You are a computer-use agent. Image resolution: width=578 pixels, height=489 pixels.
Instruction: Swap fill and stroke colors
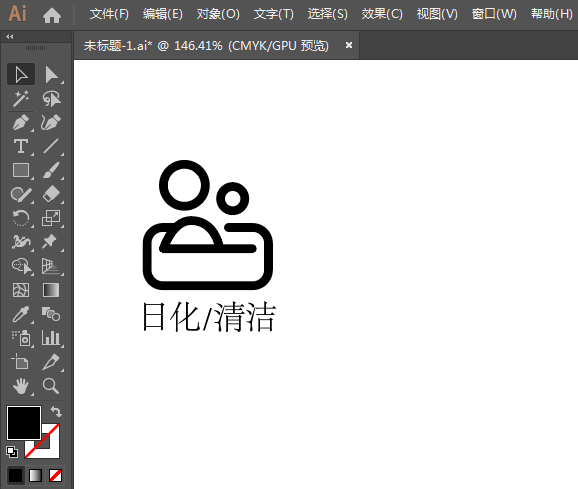(x=56, y=411)
